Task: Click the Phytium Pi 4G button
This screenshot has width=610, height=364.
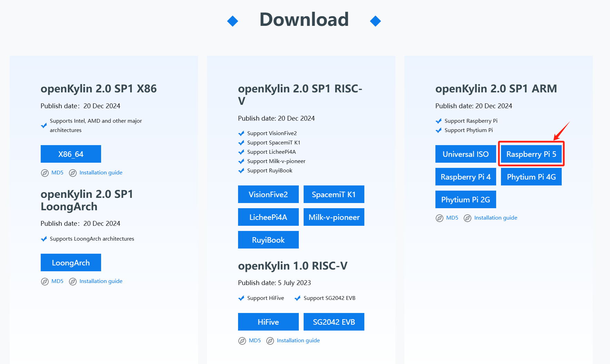Action: tap(531, 177)
